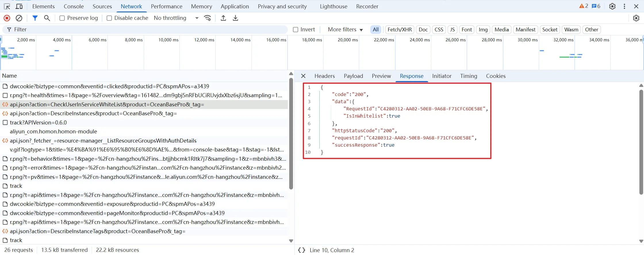Select api.json DescribeInstances request row
Image resolution: width=644 pixels, height=255 pixels.
coord(144,114)
